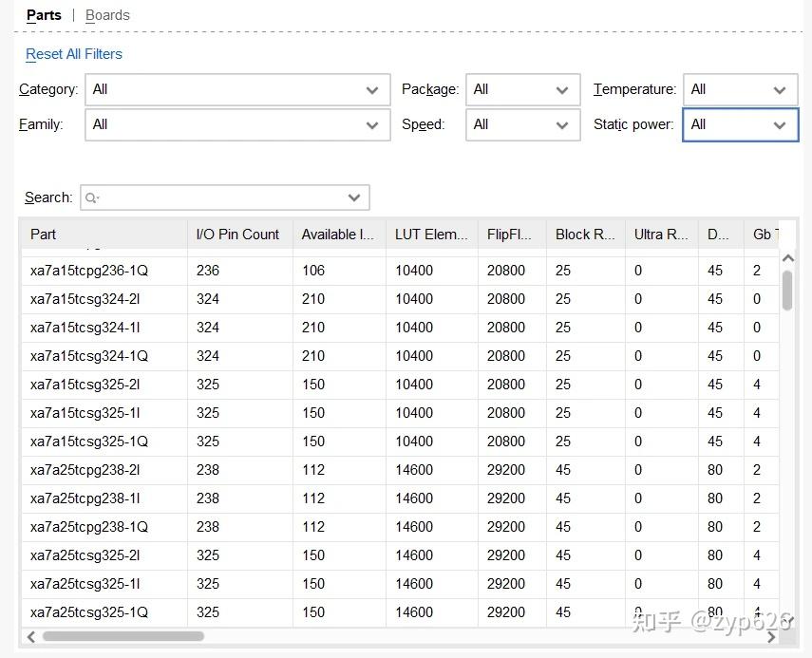The width and height of the screenshot is (812, 658).
Task: Click the search magnifier icon
Action: pos(92,197)
